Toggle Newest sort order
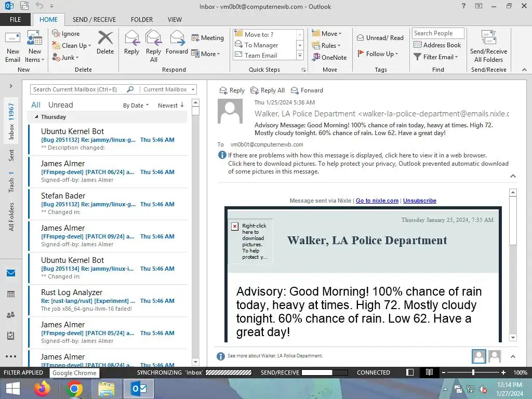This screenshot has height=399, width=532. click(170, 105)
